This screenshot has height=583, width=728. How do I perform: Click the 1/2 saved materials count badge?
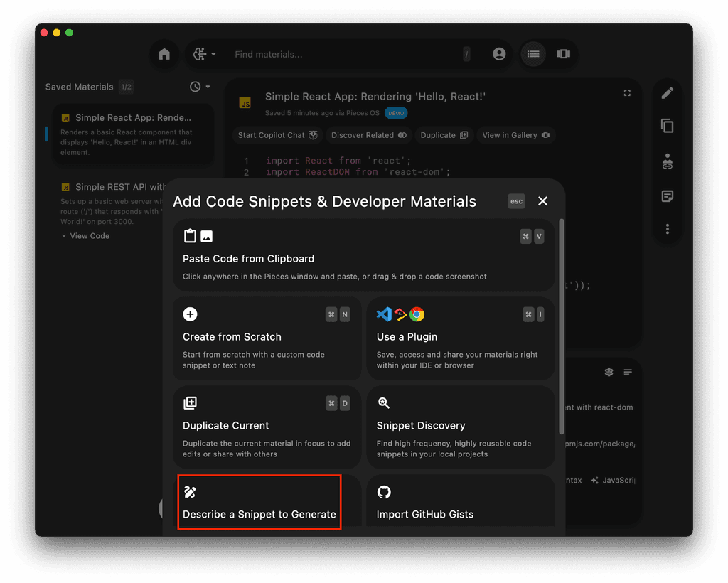click(x=126, y=87)
